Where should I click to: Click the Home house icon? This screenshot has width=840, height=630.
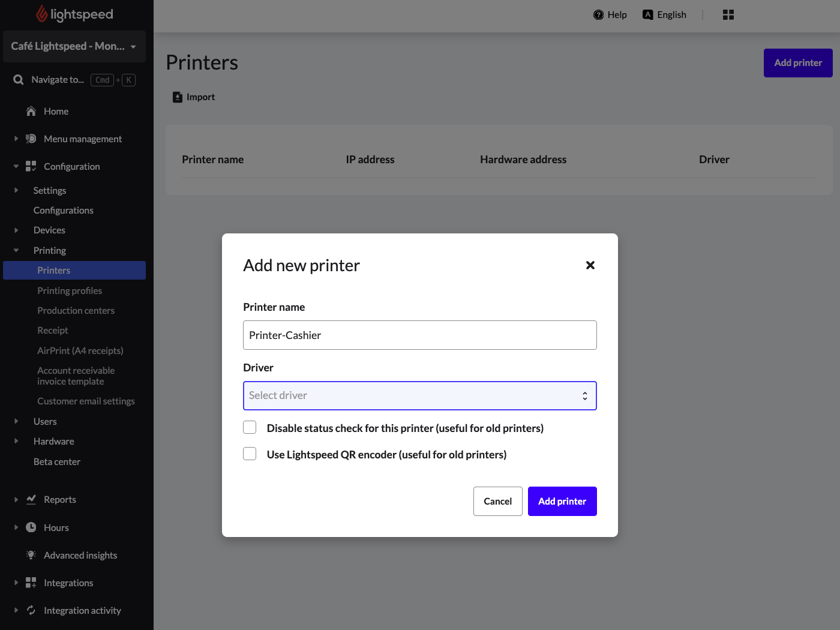(x=31, y=112)
